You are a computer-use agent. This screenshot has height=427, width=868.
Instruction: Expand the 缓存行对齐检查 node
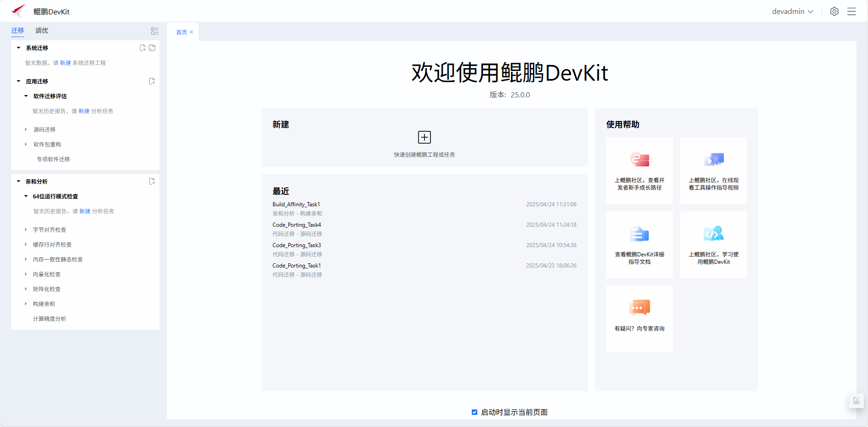pos(26,244)
